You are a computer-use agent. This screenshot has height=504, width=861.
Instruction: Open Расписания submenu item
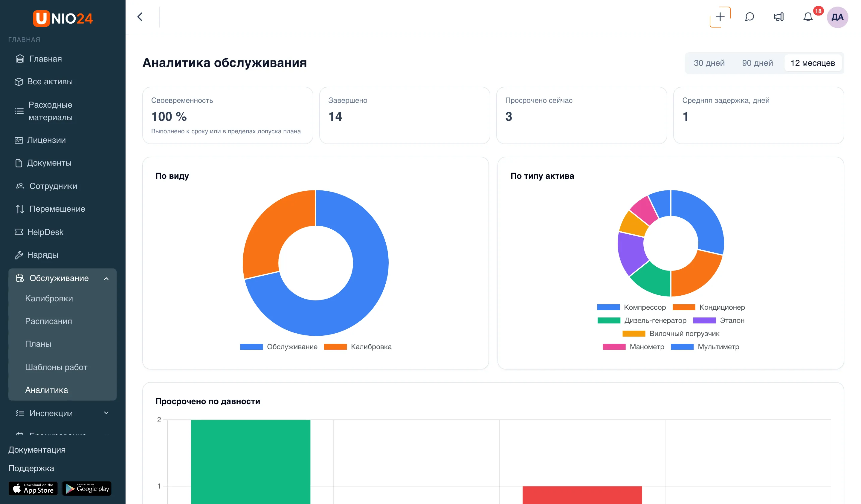coord(48,321)
